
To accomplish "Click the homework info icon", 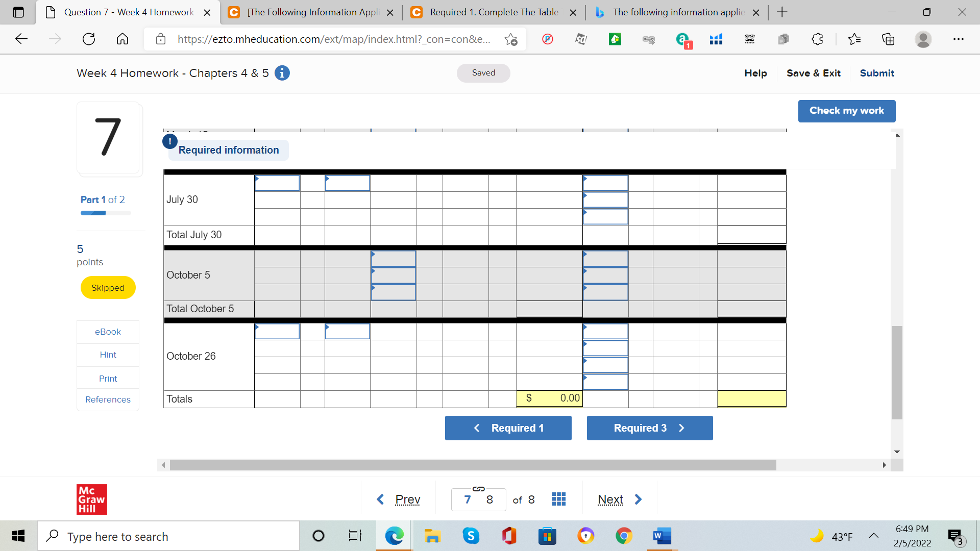I will tap(282, 73).
